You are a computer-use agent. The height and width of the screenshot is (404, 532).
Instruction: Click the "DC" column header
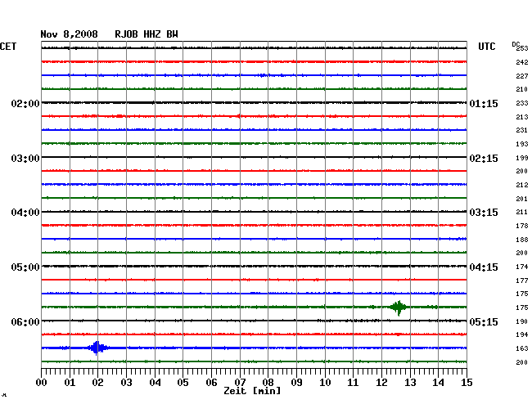pos(516,44)
